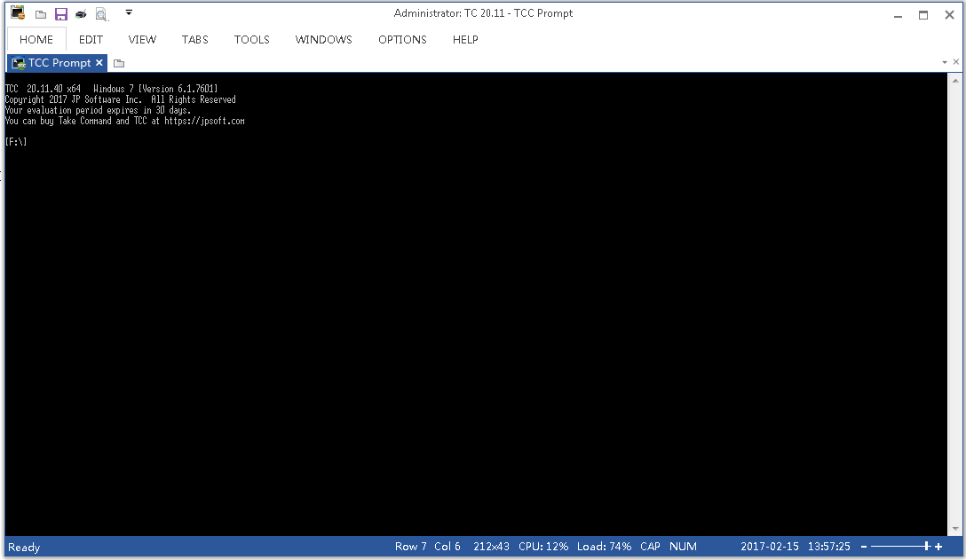Open the Print Preview icon
966x560 pixels.
(99, 13)
